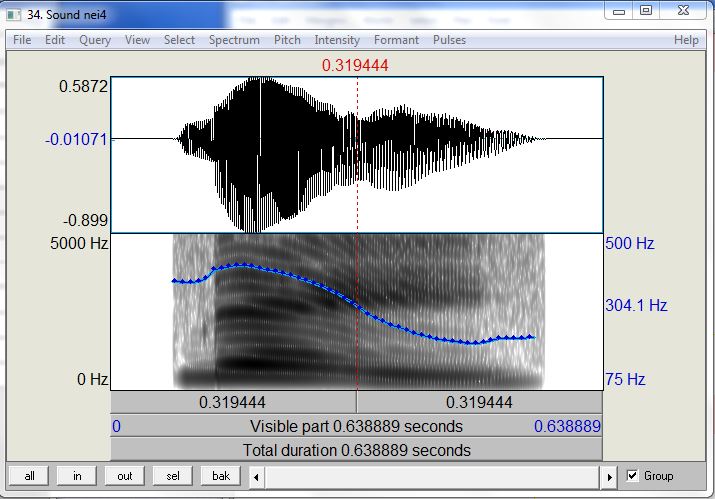The width and height of the screenshot is (715, 499).
Task: Click the blue 0 start time
Action: [116, 426]
